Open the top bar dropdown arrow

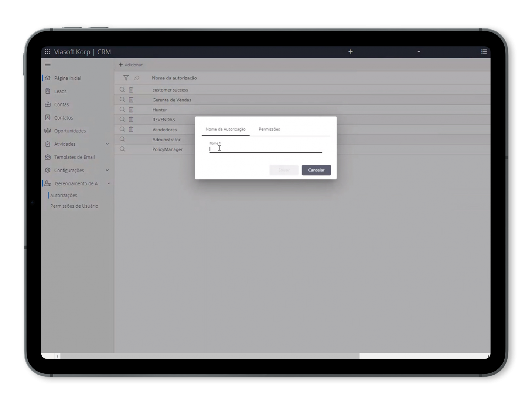tap(419, 52)
